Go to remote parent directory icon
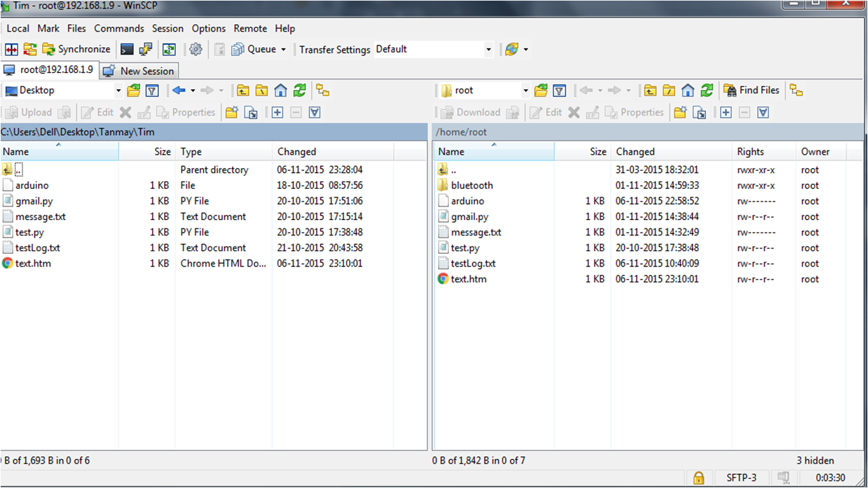 tap(650, 90)
